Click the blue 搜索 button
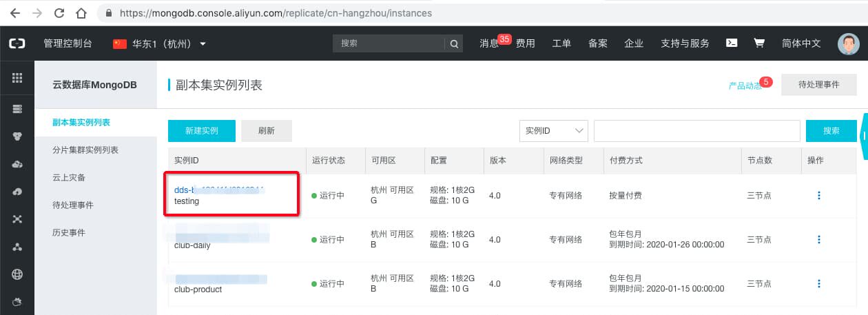Screen dimensions: 868x315 tap(831, 131)
